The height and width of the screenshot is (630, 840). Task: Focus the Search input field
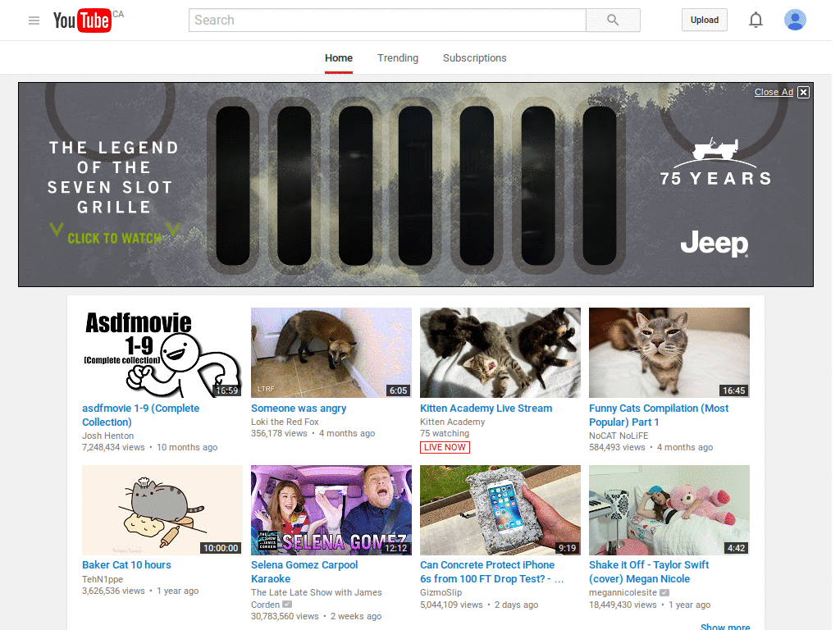point(387,21)
